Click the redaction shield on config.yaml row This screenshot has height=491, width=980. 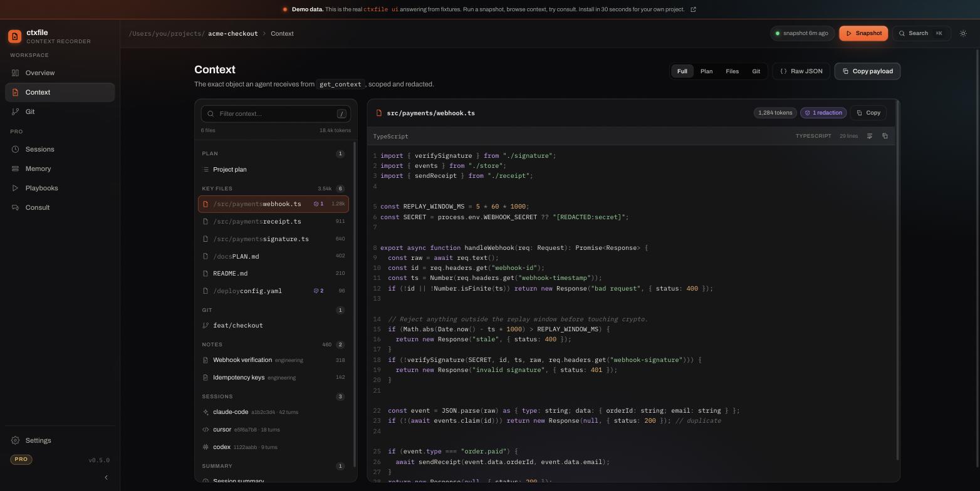pos(318,291)
